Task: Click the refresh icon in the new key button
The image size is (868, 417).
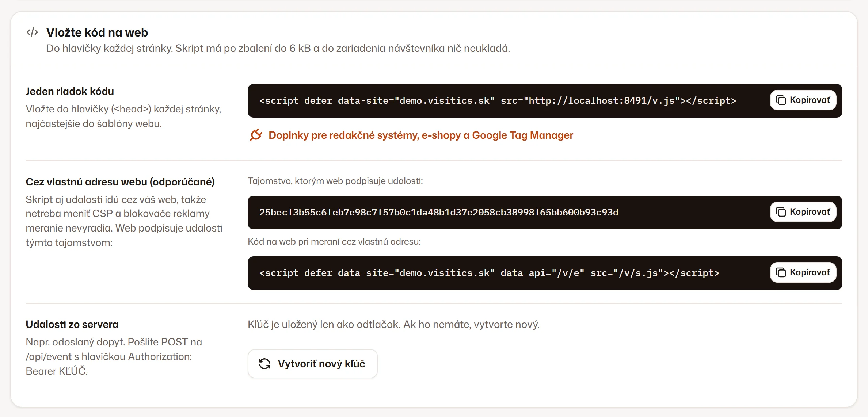Action: point(264,364)
